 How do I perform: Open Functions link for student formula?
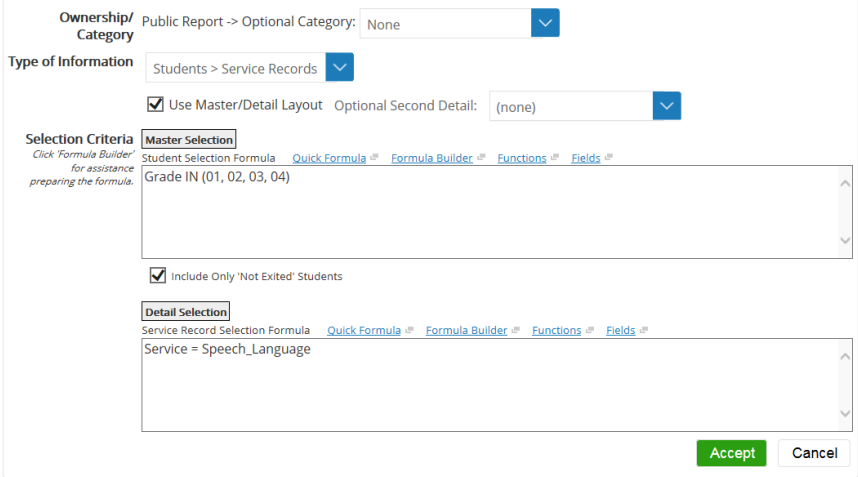[522, 158]
